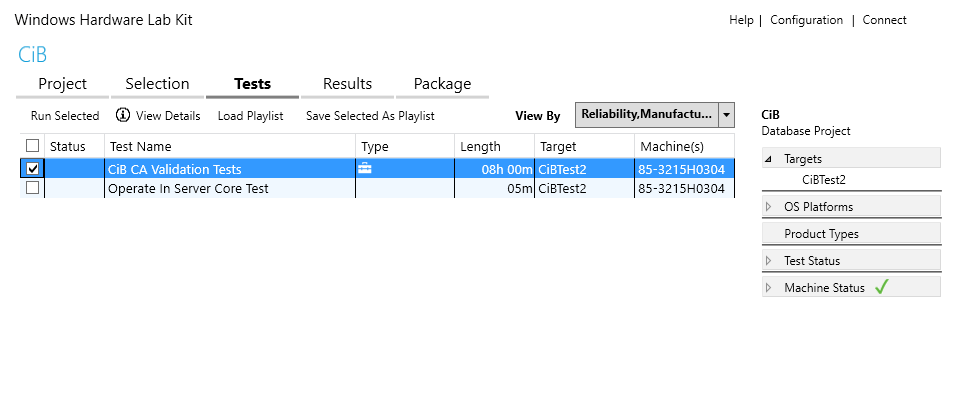This screenshot has width=962, height=418.
Task: Click the briefcase type icon in CiB CA Validation row
Action: pos(364,169)
